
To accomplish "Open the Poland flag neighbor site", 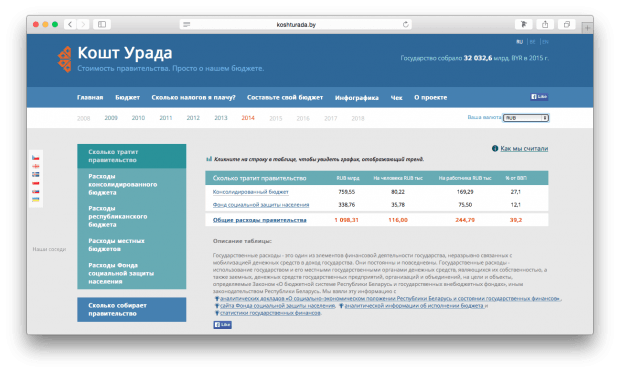I will 36,183.
